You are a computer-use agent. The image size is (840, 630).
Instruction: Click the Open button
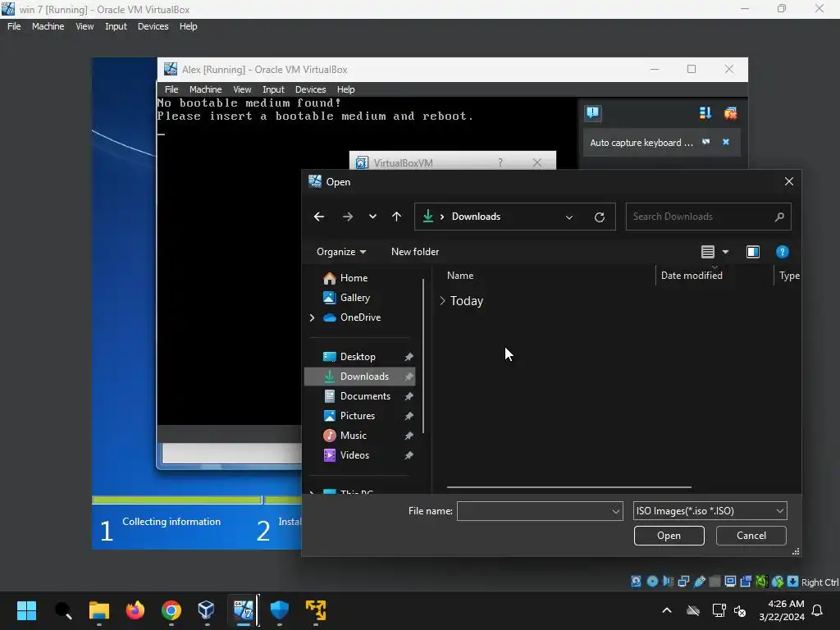point(669,536)
